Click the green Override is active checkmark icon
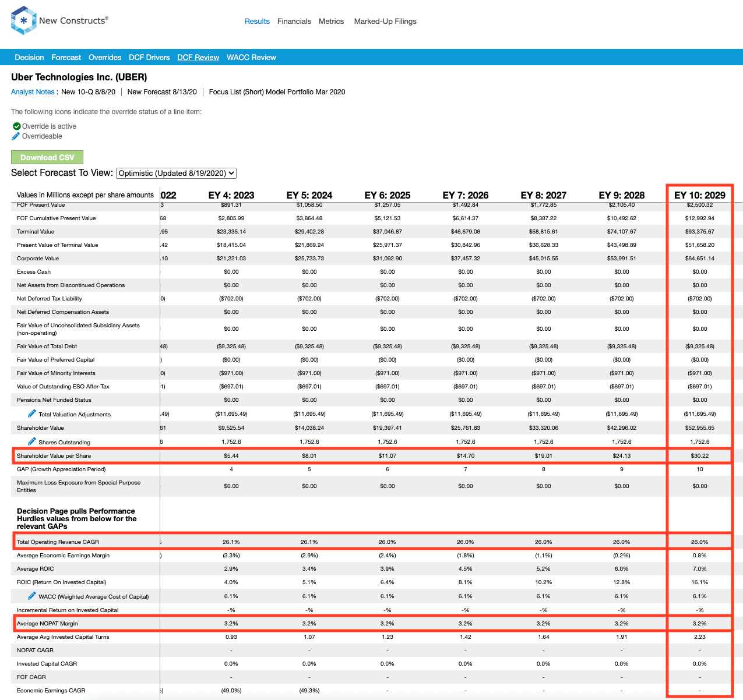 pyautogui.click(x=16, y=126)
